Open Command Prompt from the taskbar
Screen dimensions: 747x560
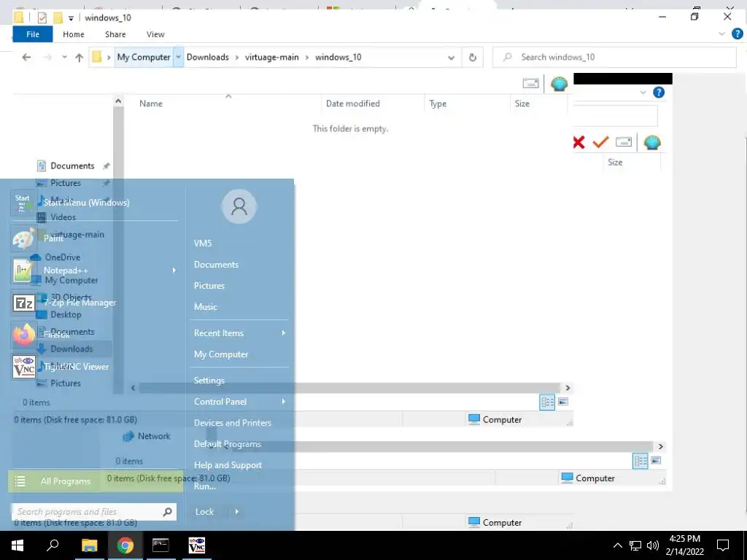pyautogui.click(x=160, y=545)
